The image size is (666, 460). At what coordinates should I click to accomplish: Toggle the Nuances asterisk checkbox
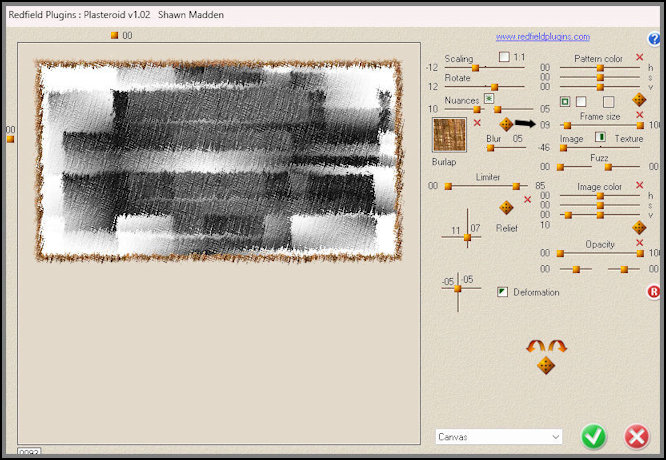coord(489,99)
